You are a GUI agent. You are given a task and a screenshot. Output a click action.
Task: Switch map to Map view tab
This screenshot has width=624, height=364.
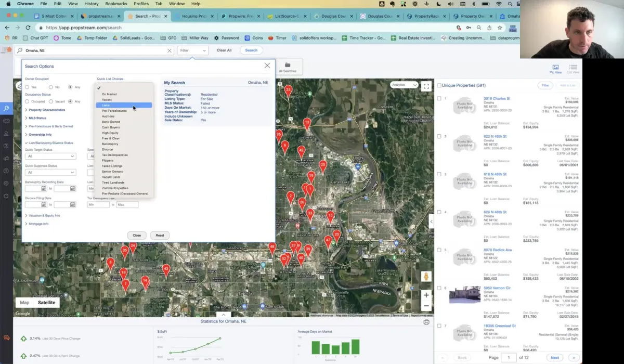click(x=24, y=303)
